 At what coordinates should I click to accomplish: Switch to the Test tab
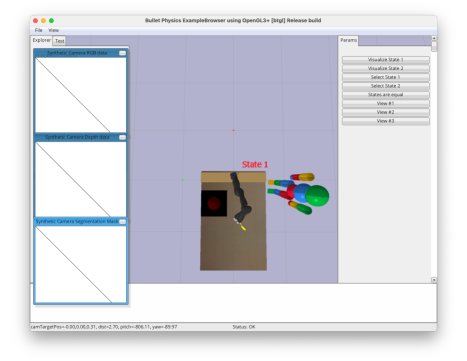point(60,41)
